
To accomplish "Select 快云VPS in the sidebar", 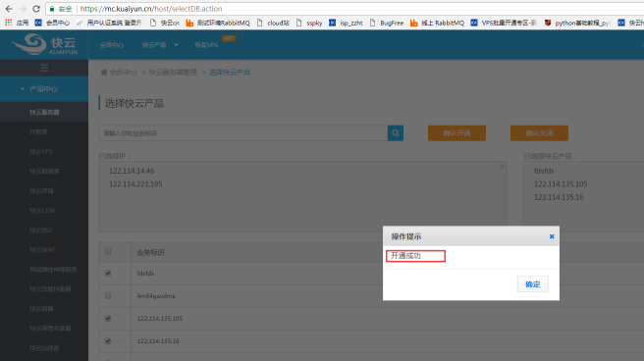I will point(41,151).
